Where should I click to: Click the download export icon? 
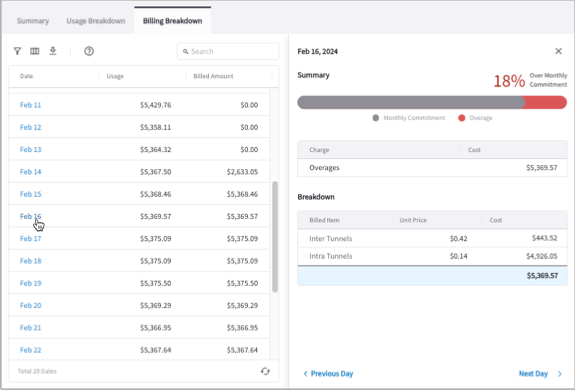(53, 51)
